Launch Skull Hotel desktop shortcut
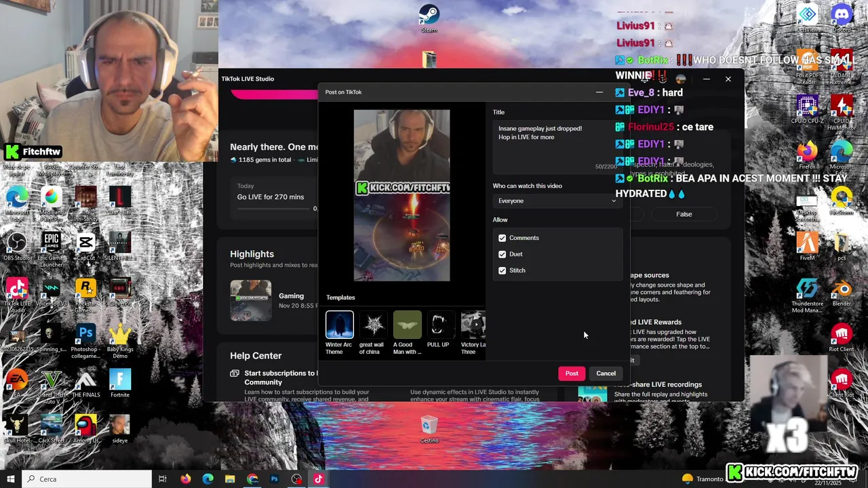The width and height of the screenshot is (868, 488). tap(17, 430)
